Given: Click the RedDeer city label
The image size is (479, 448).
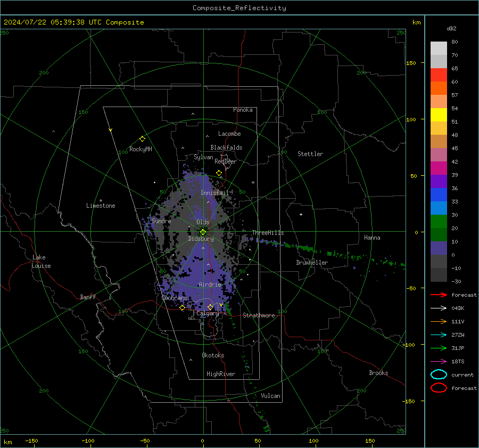Looking at the screenshot, I should (x=226, y=161).
